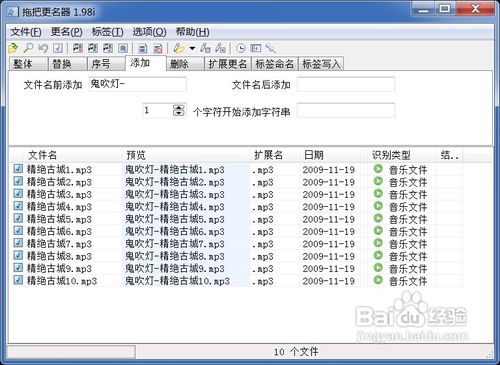This screenshot has height=365, width=500.
Task: Click the 文件名前添加 input field
Action: pyautogui.click(x=137, y=84)
